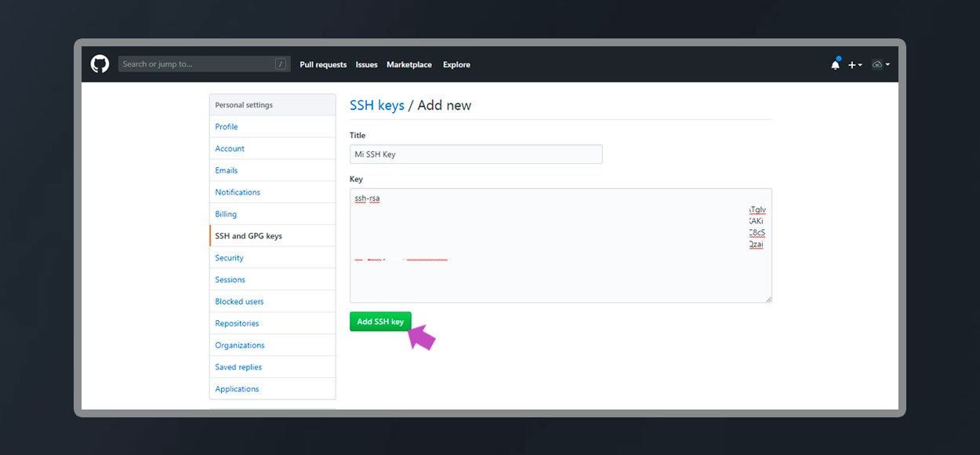Select SSH and GPG keys in sidebar

[x=272, y=236]
